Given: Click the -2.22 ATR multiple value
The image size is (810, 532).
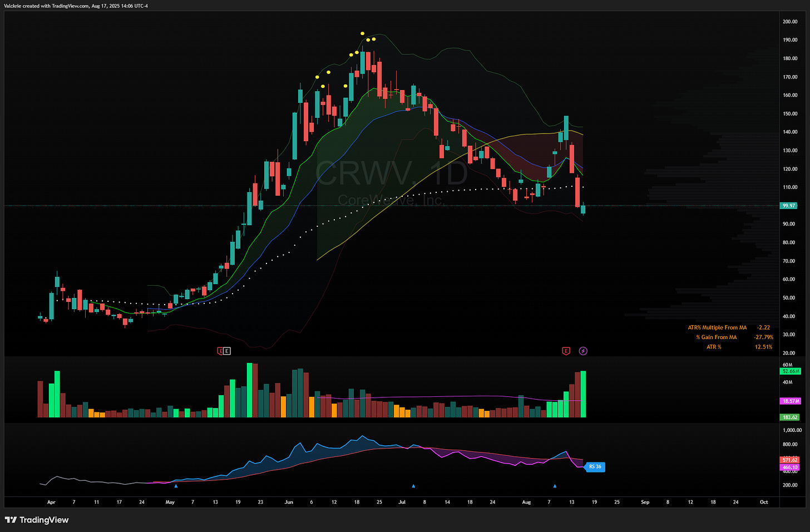Looking at the screenshot, I should pos(763,328).
